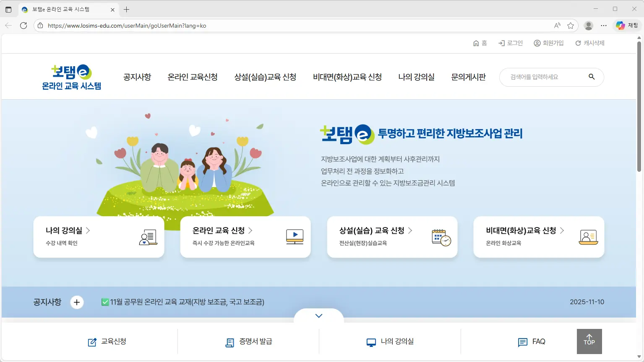Click the downward chevron below the banner
The width and height of the screenshot is (644, 362).
point(318,315)
